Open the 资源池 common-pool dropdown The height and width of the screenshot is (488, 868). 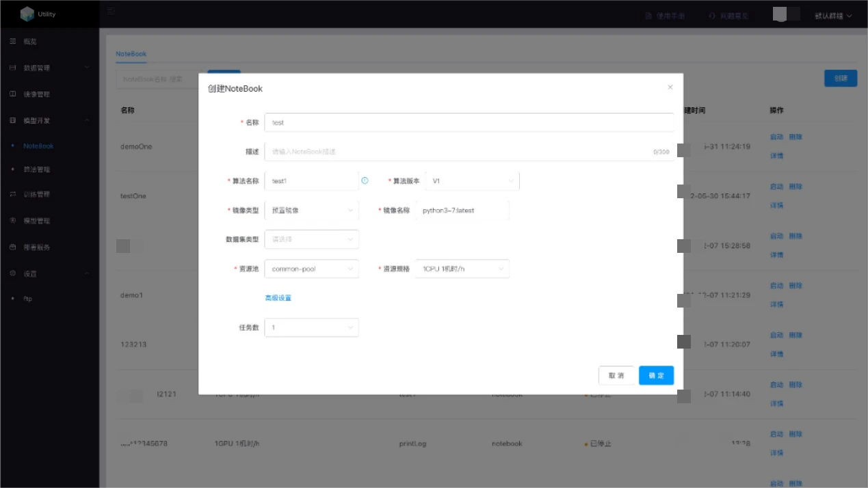pos(311,269)
